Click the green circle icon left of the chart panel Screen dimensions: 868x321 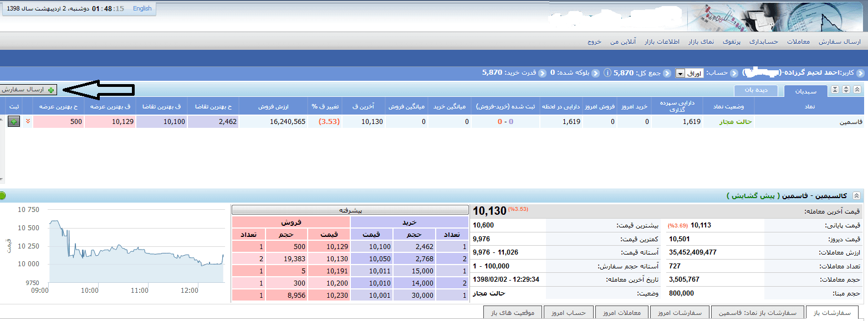(4, 196)
